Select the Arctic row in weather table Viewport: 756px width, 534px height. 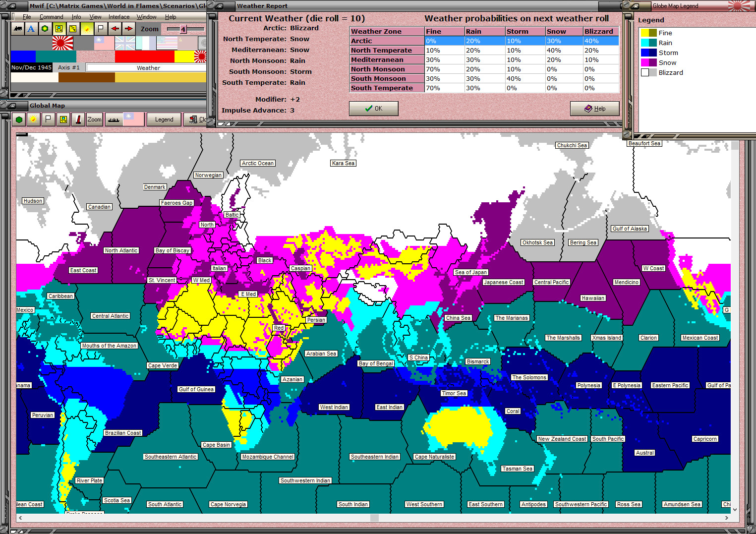tap(484, 41)
